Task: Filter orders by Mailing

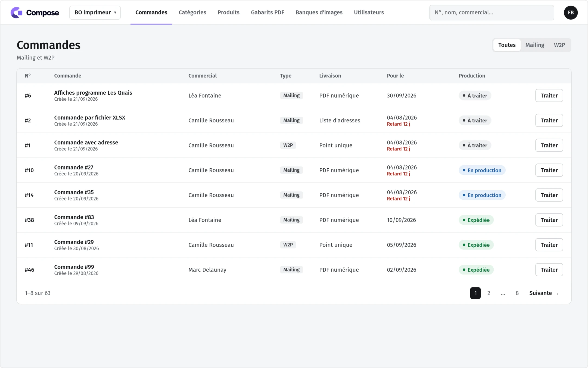Action: 534,45
